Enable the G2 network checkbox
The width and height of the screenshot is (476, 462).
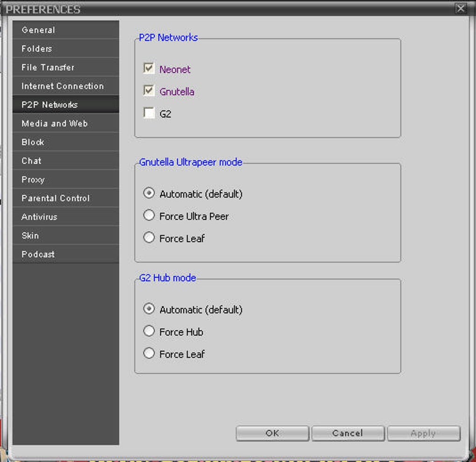149,113
